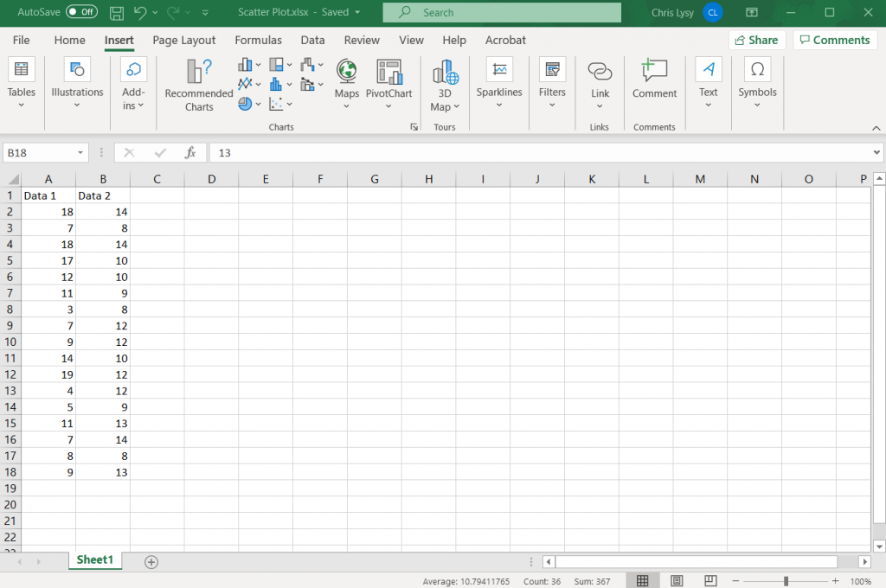Insert a hierarchy treemap chart

277,63
